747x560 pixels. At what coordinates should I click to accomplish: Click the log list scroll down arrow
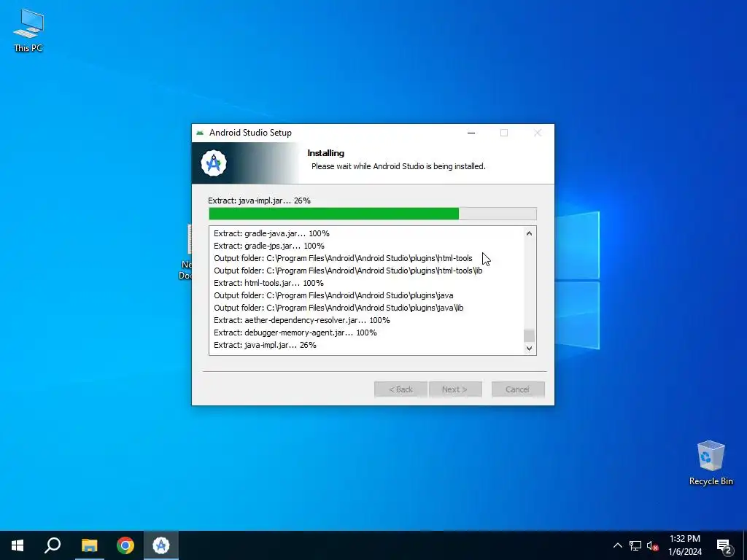click(529, 348)
